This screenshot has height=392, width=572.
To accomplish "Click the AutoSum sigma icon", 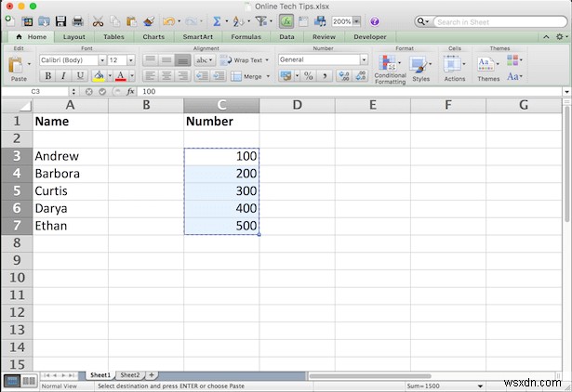I will point(217,21).
